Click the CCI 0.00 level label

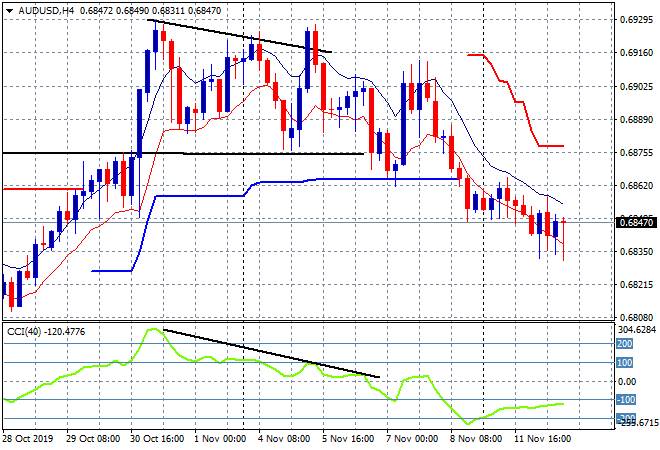[x=627, y=381]
